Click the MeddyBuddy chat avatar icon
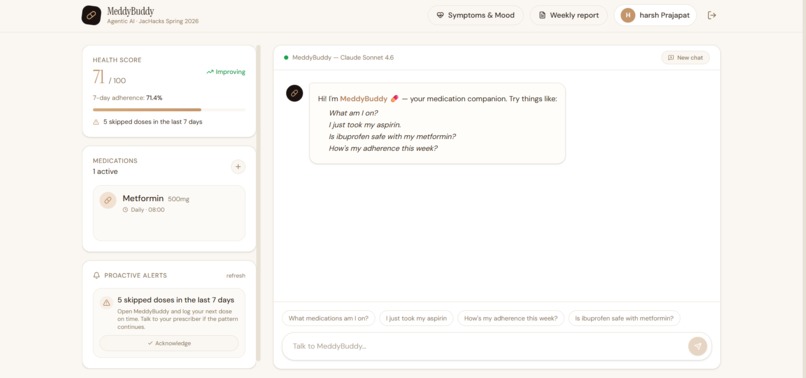806x378 pixels. click(295, 93)
